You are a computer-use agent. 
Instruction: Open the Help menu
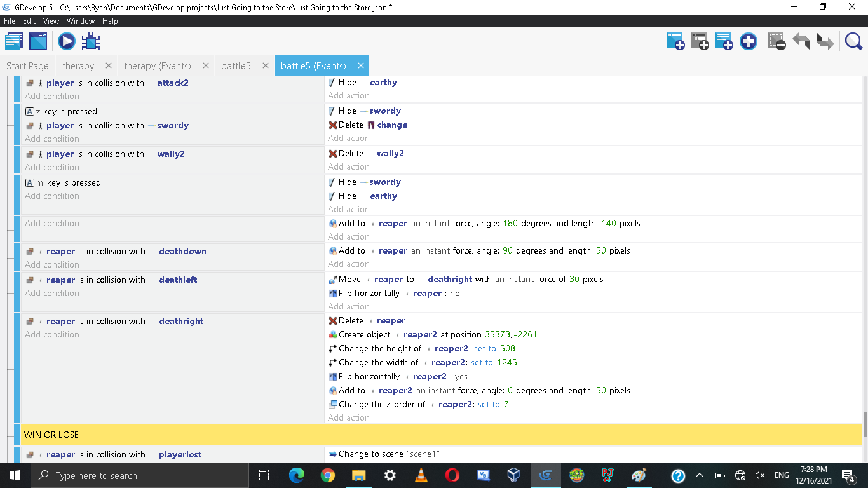[x=111, y=21]
